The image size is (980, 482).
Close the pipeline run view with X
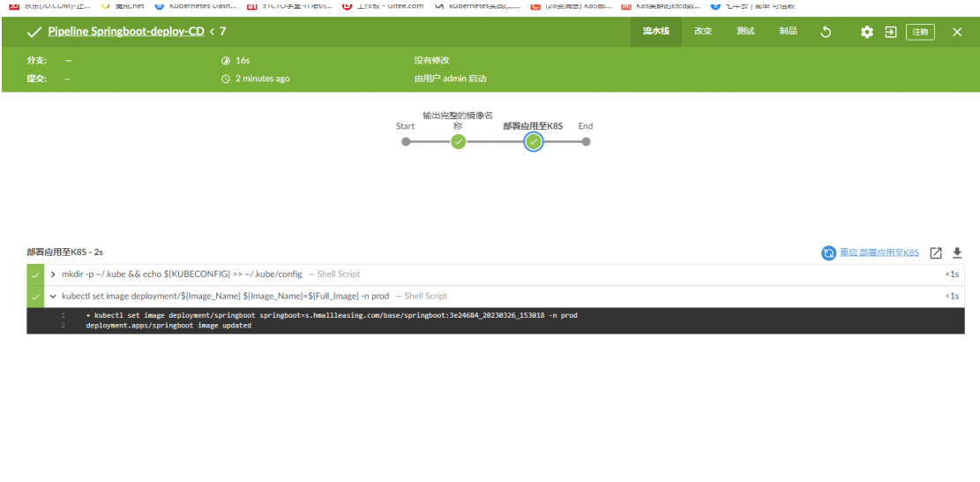coord(957,32)
